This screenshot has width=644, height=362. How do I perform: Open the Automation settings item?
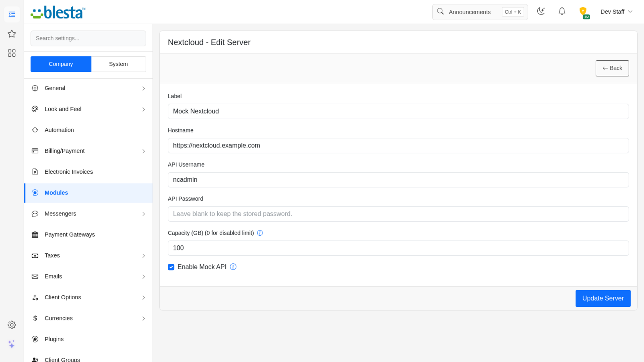pyautogui.click(x=88, y=130)
